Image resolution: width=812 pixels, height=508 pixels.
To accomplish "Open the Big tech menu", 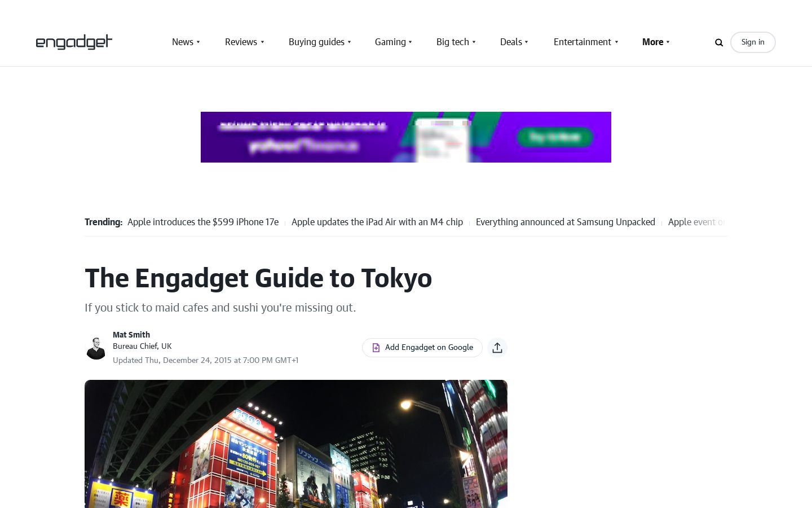I will click(453, 42).
